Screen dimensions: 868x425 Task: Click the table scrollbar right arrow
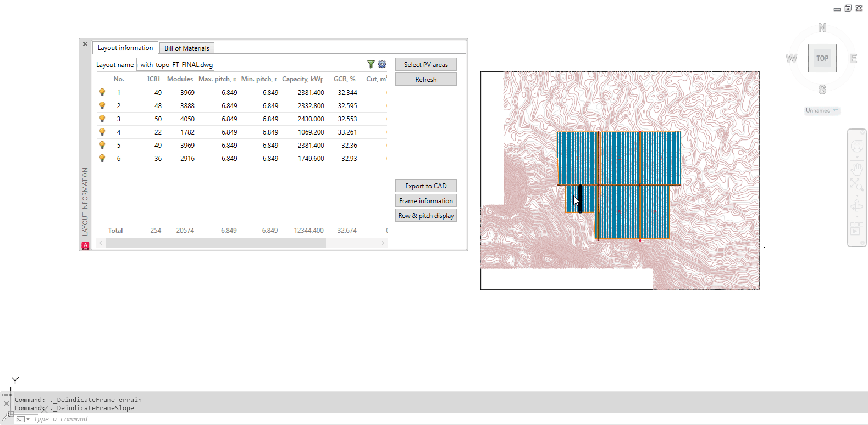pos(383,243)
